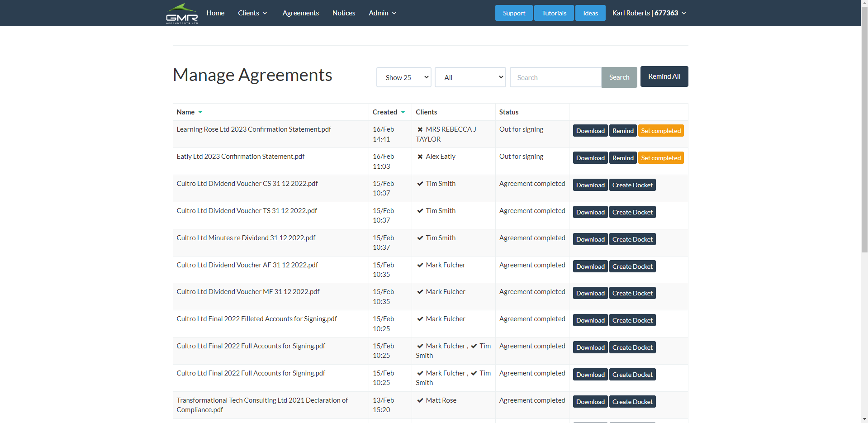
Task: Create Docket for Transformational Tech Consulting
Action: (x=632, y=402)
